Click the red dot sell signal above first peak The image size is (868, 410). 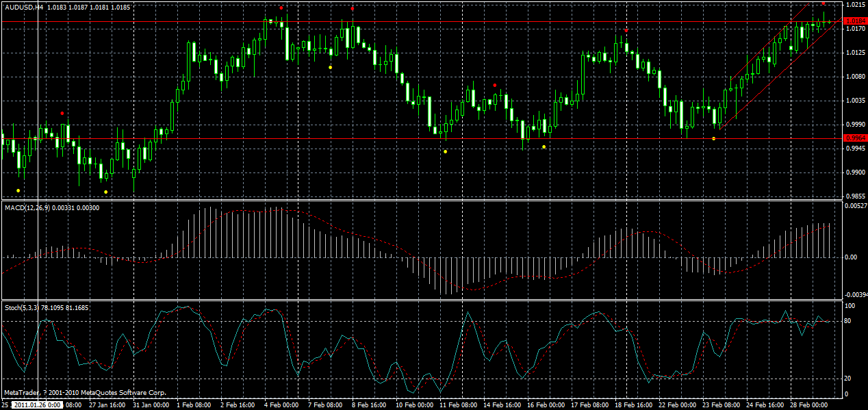(x=281, y=8)
